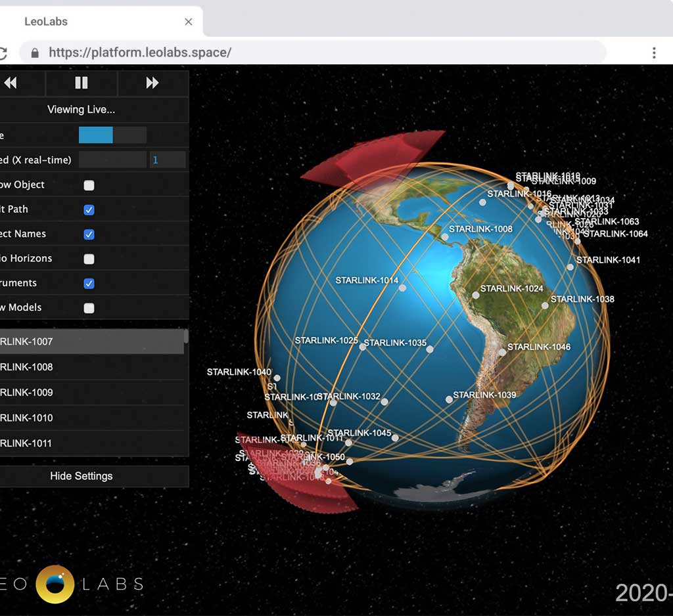The width and height of the screenshot is (673, 616).
Task: Click the speed value field showing 1
Action: (x=168, y=160)
